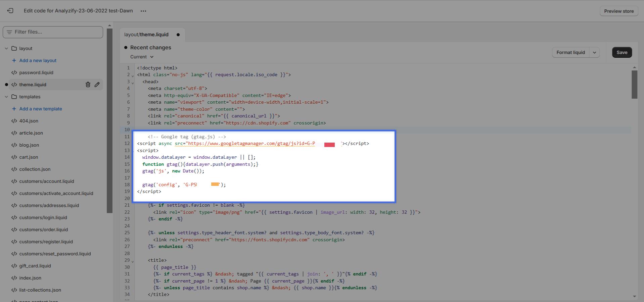The image size is (644, 302).
Task: Open cart.json template file
Action: coord(29,157)
